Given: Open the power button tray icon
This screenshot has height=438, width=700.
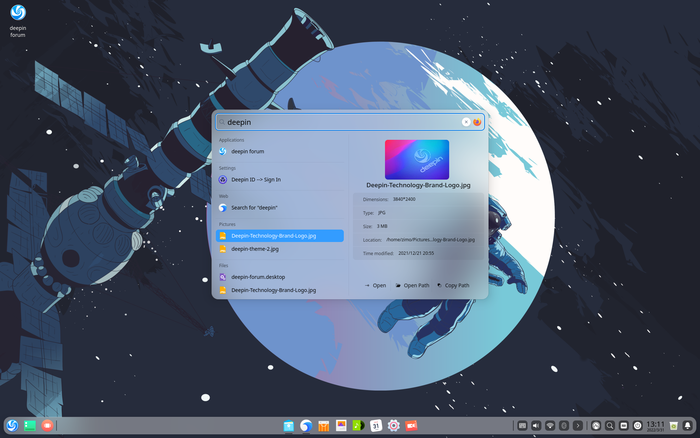Looking at the screenshot, I should pyautogui.click(x=638, y=426).
